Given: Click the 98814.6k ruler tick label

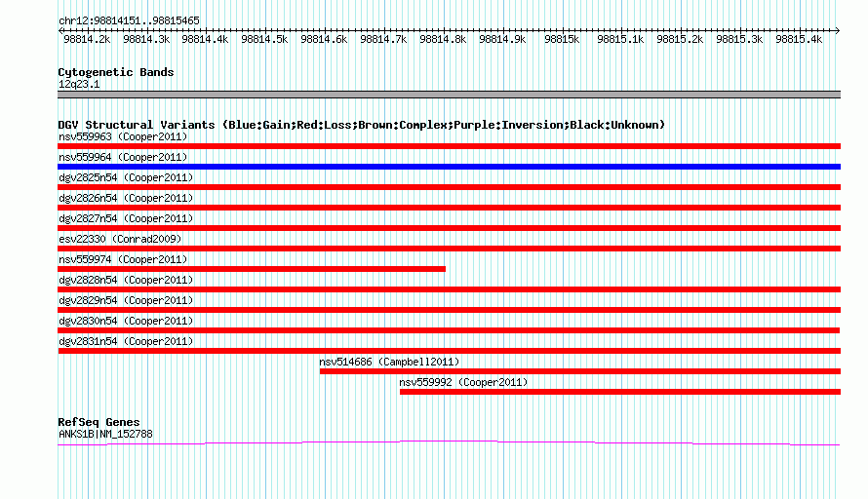Looking at the screenshot, I should pyautogui.click(x=324, y=40).
